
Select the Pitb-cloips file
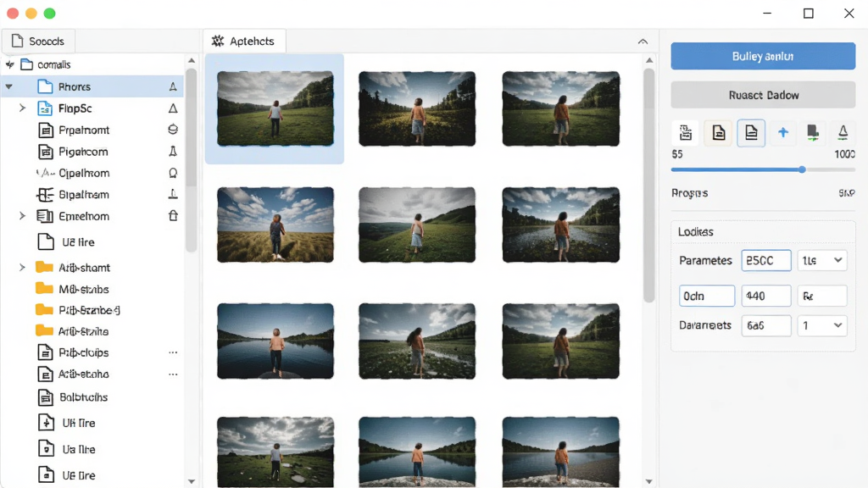(x=84, y=352)
